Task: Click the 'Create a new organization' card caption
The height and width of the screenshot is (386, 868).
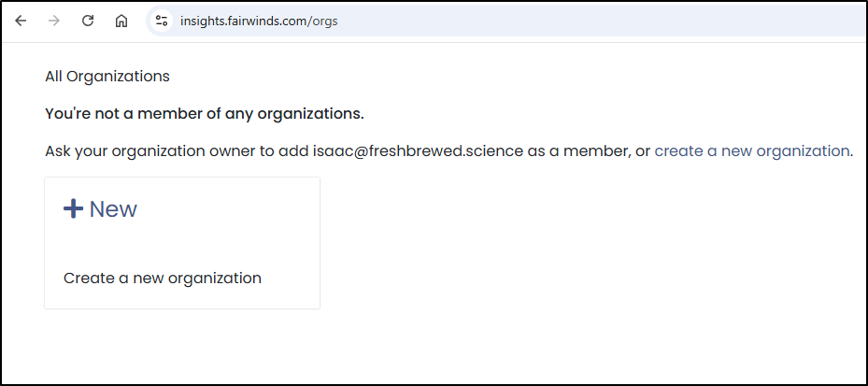Action: click(x=163, y=278)
